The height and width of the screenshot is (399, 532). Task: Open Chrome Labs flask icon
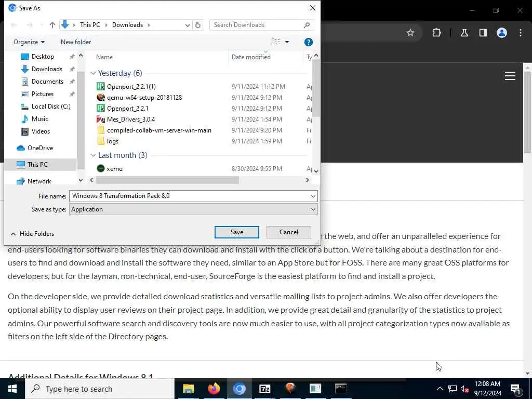(x=464, y=33)
